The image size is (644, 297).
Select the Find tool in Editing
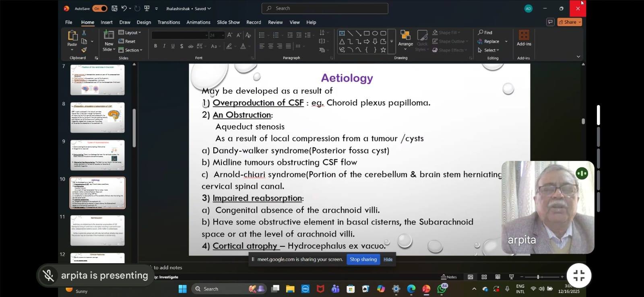485,33
